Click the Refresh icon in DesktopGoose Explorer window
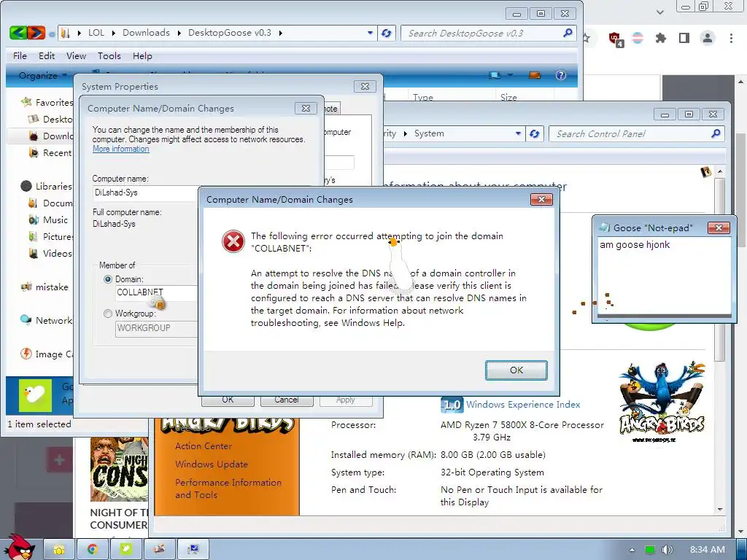The height and width of the screenshot is (560, 747). click(387, 34)
